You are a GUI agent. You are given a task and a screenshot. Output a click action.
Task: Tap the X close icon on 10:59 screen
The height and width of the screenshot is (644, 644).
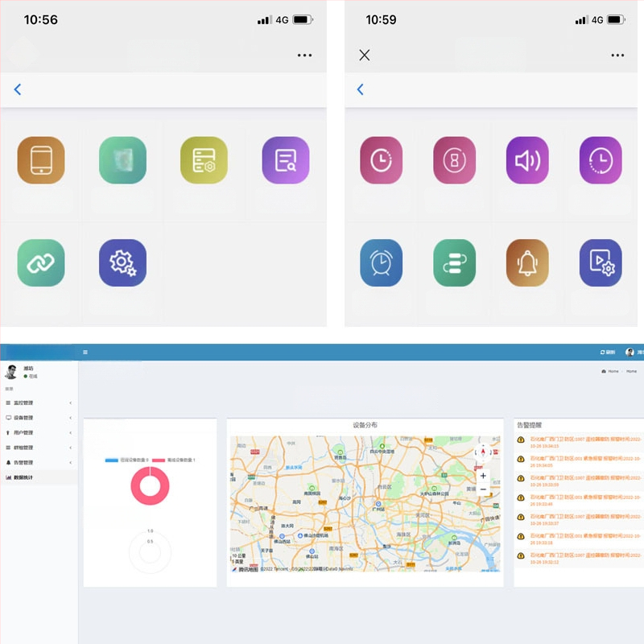(365, 55)
